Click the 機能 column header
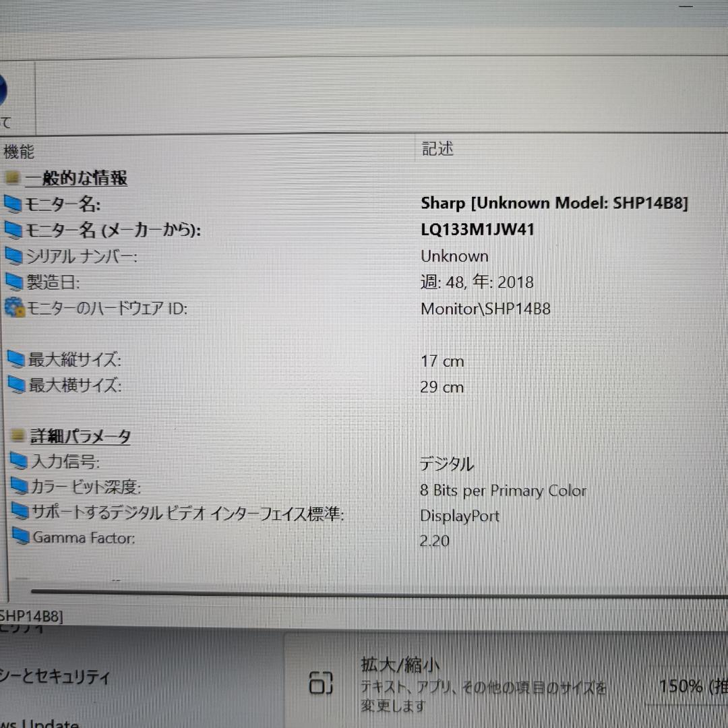This screenshot has height=728, width=728. click(x=19, y=152)
